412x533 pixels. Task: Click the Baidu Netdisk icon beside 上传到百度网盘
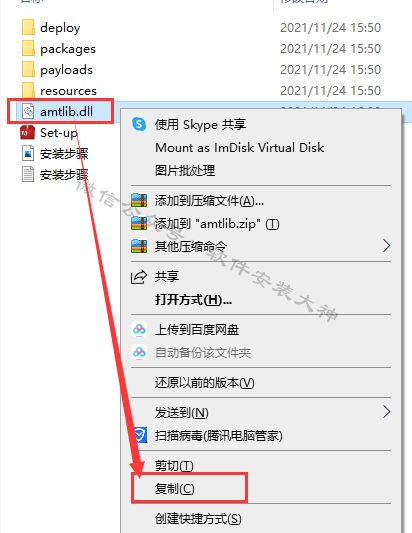click(x=139, y=329)
